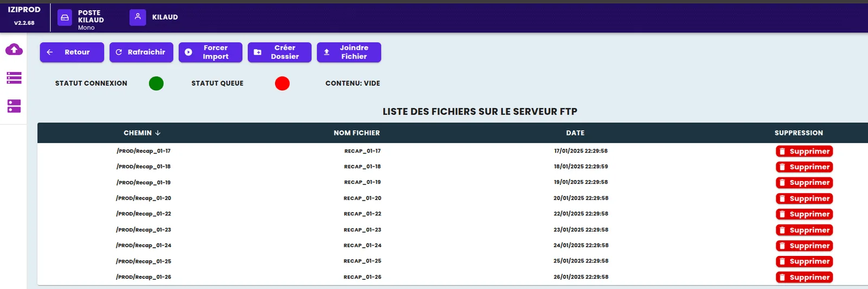
Task: Click the path /PROD/Recap_01-26
Action: [144, 277]
